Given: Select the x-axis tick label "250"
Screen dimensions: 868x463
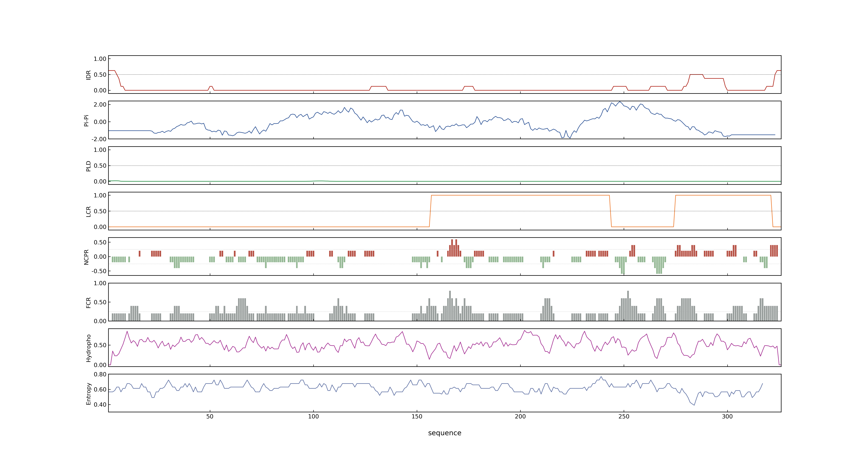Looking at the screenshot, I should 624,416.
